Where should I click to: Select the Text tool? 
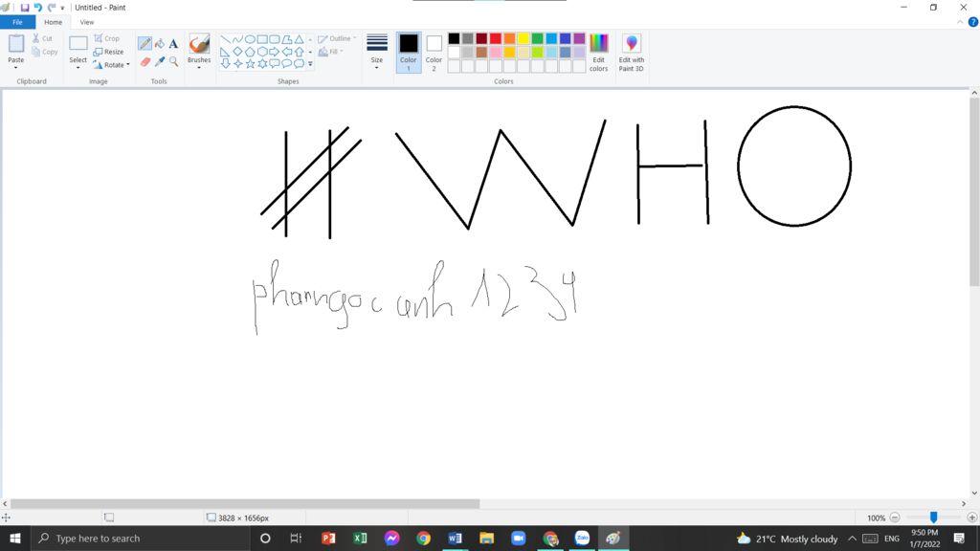pos(174,43)
